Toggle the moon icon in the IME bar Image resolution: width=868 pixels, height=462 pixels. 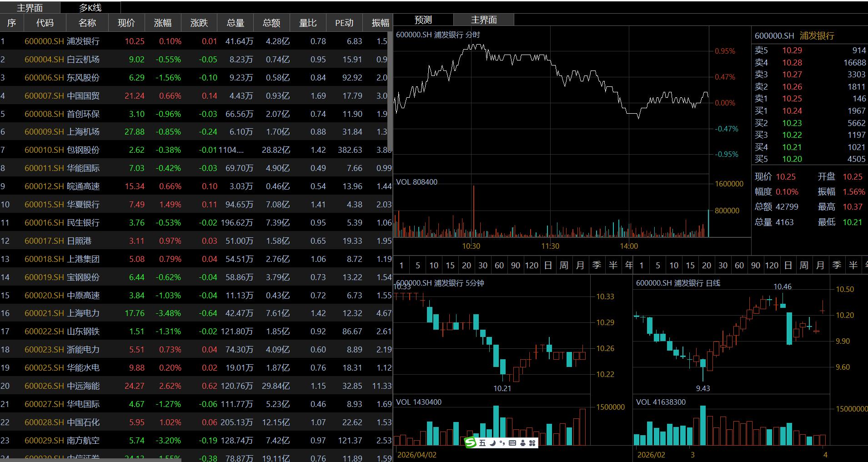(x=492, y=443)
